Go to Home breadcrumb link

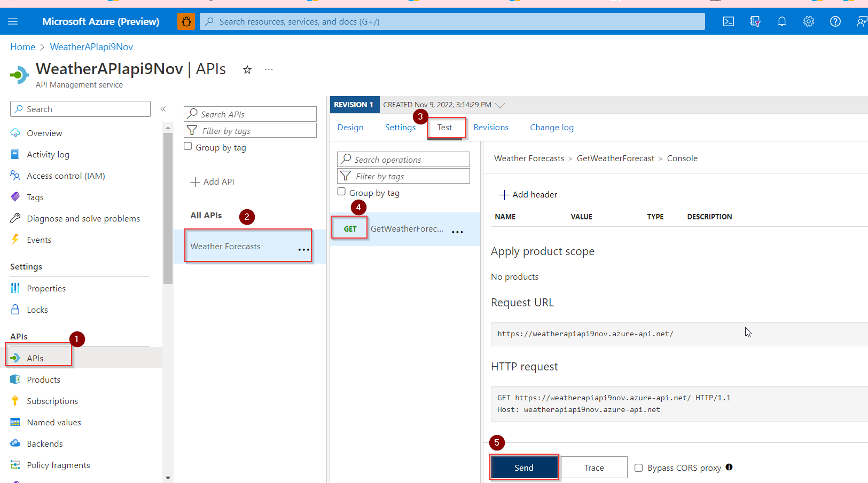[x=22, y=47]
